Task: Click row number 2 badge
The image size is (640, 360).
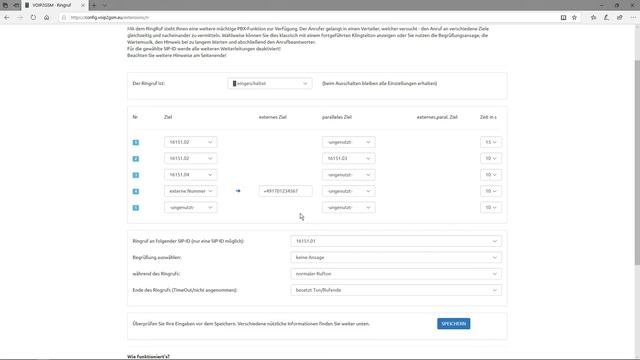Action: (x=136, y=159)
